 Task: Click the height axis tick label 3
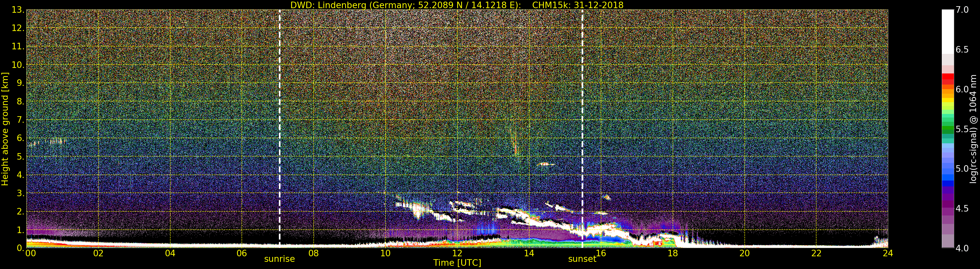(x=20, y=193)
